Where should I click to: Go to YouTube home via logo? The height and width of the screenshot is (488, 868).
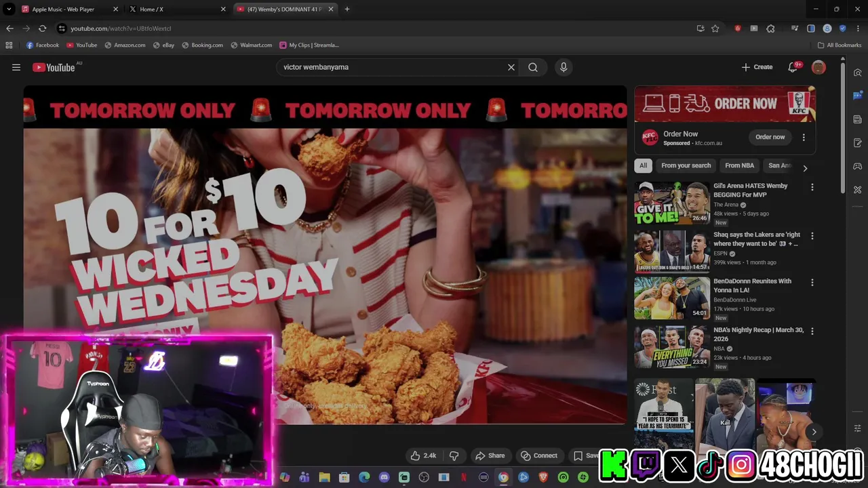coord(54,67)
